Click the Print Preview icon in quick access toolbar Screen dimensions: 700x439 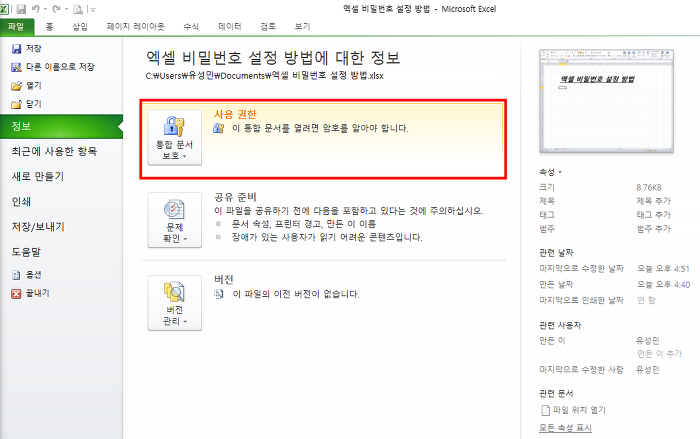tap(78, 9)
